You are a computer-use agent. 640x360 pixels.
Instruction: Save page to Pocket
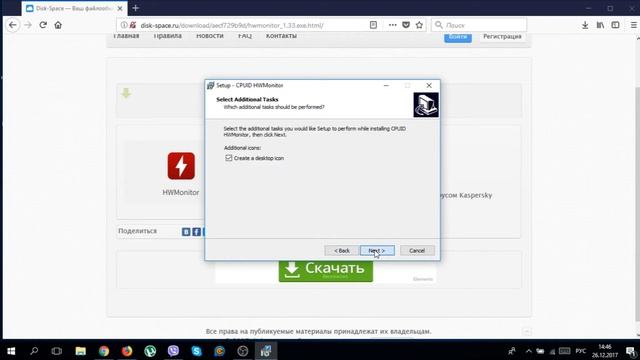[x=406, y=25]
